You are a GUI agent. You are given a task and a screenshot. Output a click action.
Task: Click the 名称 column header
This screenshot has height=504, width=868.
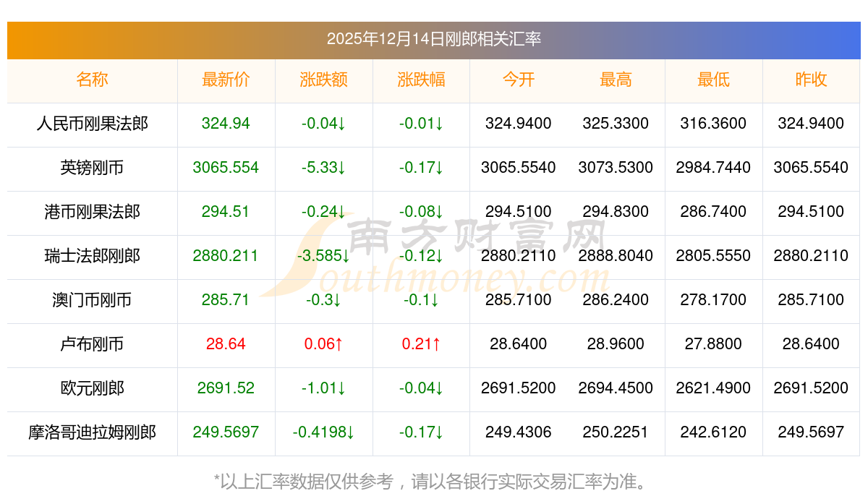tap(93, 80)
